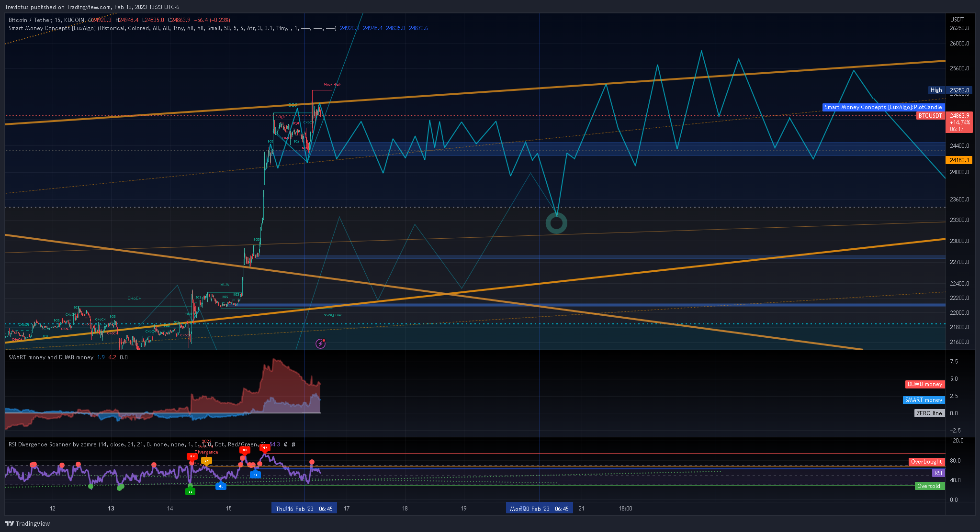The width and height of the screenshot is (980, 532).
Task: Click the CHoCH structure label
Action: [135, 299]
